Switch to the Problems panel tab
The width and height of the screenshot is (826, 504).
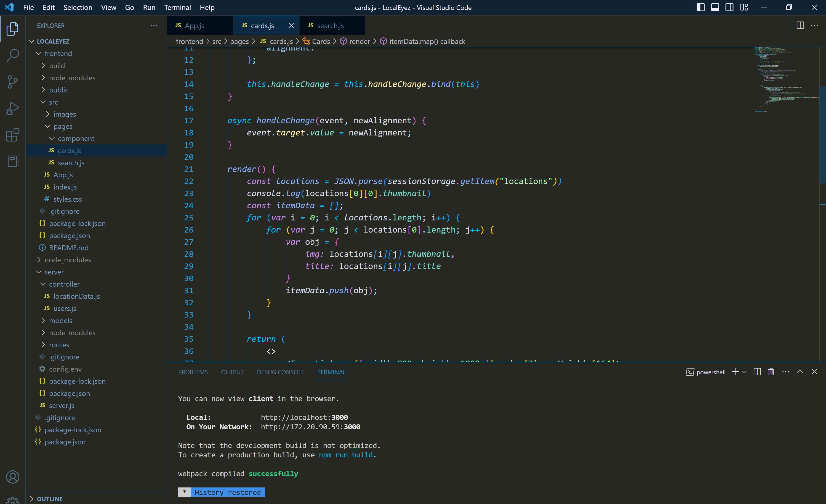click(193, 372)
